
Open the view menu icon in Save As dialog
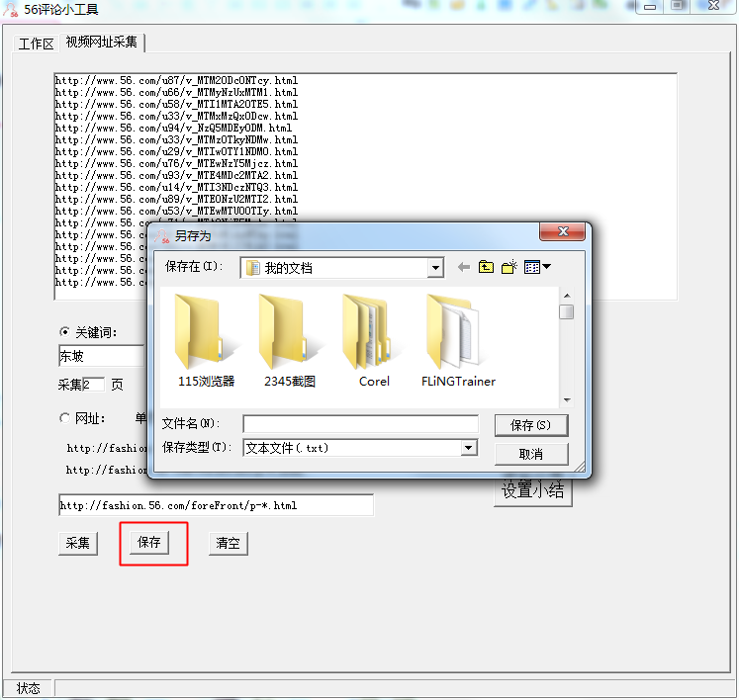537,267
